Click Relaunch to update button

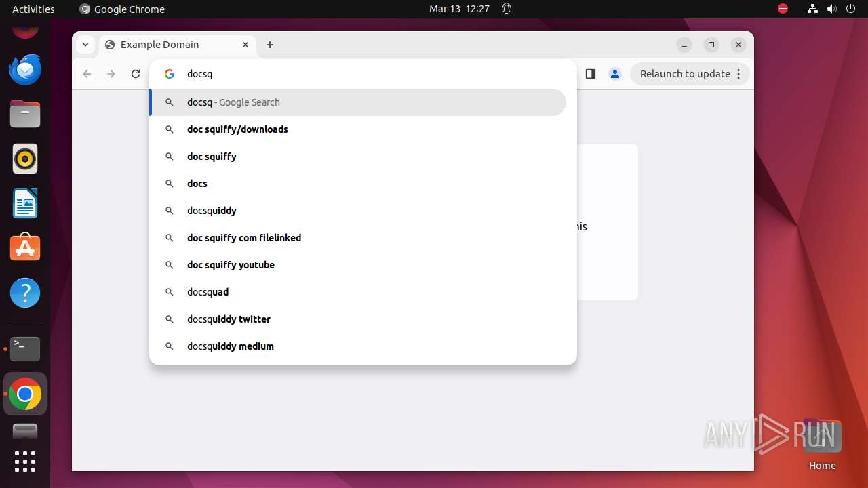point(690,74)
